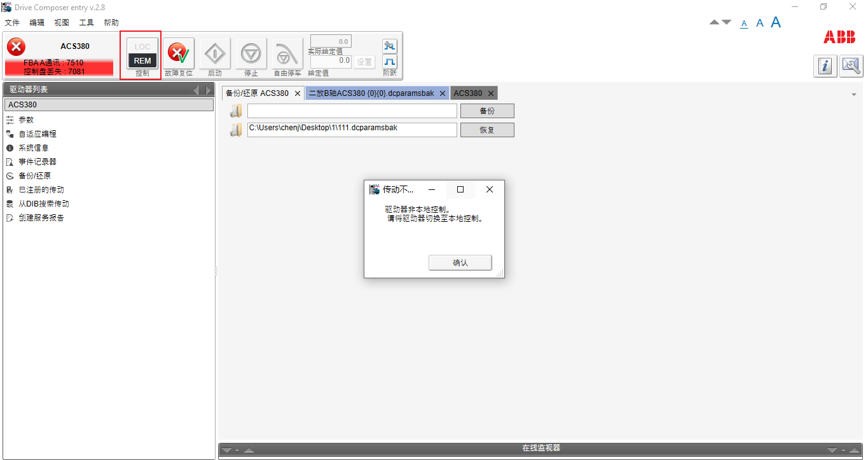The height and width of the screenshot is (460, 868).
Task: Click the 故障复位 fault reset icon
Action: click(179, 53)
